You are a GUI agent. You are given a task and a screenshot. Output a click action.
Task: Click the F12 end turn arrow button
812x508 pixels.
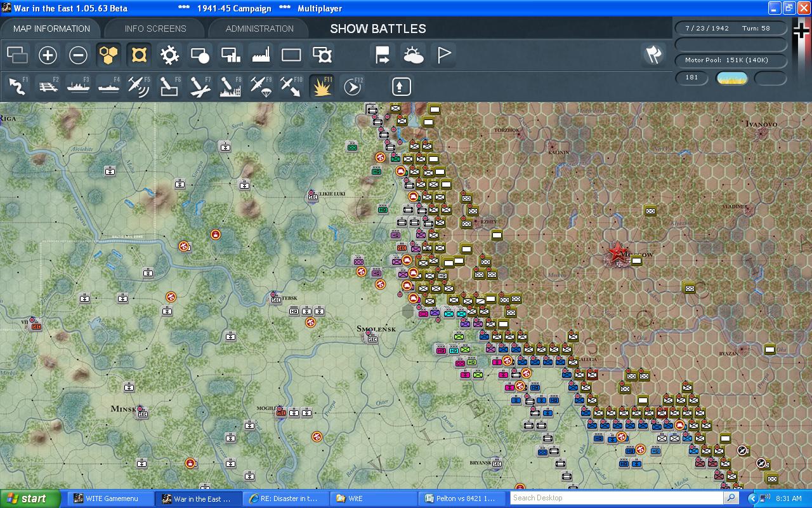(x=352, y=86)
